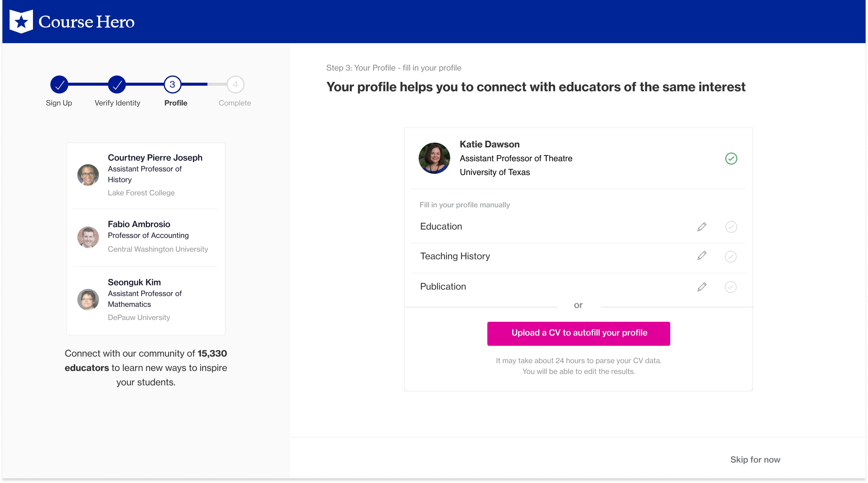868x483 pixels.
Task: Toggle the Education completion check circle
Action: pyautogui.click(x=731, y=227)
